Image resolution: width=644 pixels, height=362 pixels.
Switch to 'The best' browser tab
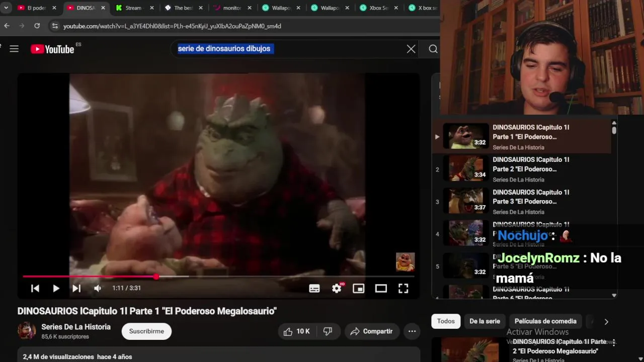click(183, 8)
